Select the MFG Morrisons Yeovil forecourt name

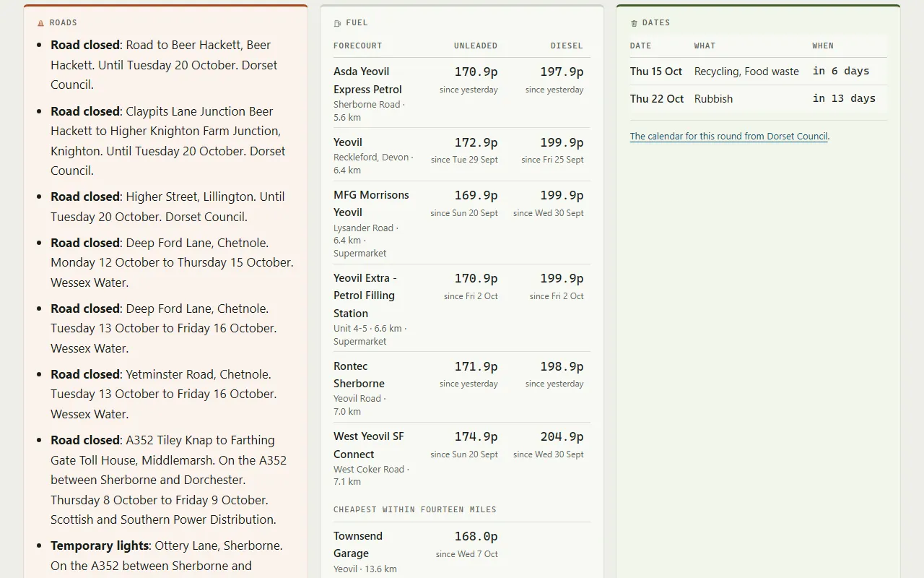(371, 204)
